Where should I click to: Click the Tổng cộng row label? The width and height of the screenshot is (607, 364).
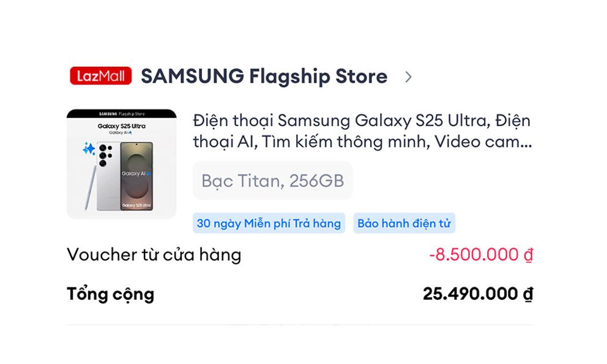tap(111, 294)
